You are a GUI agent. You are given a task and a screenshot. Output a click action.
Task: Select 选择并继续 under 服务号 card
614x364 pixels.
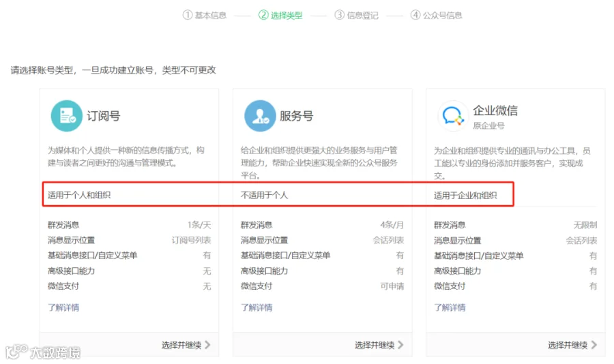point(375,345)
